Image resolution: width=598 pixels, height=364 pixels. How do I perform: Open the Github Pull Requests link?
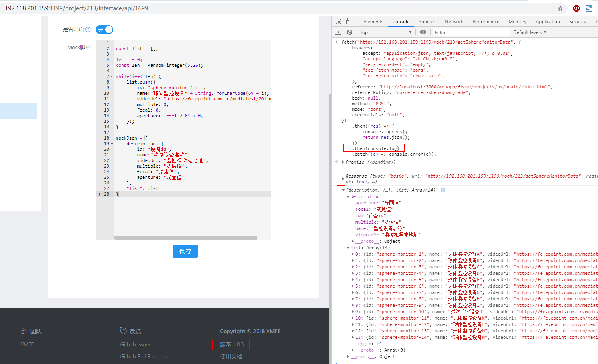pyautogui.click(x=144, y=356)
